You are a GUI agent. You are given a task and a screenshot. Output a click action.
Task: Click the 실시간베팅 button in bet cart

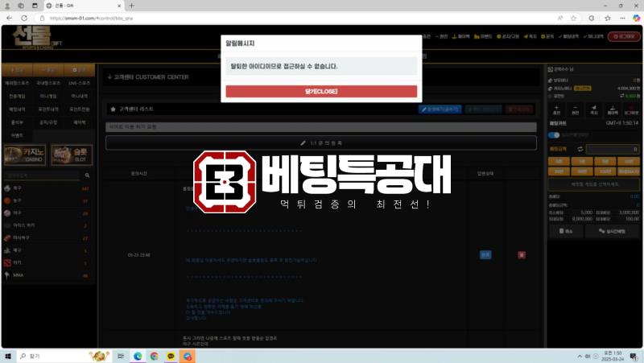point(612,232)
